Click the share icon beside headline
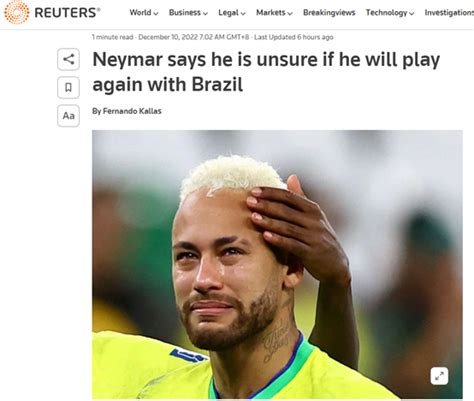This screenshot has width=474, height=401. tap(68, 59)
